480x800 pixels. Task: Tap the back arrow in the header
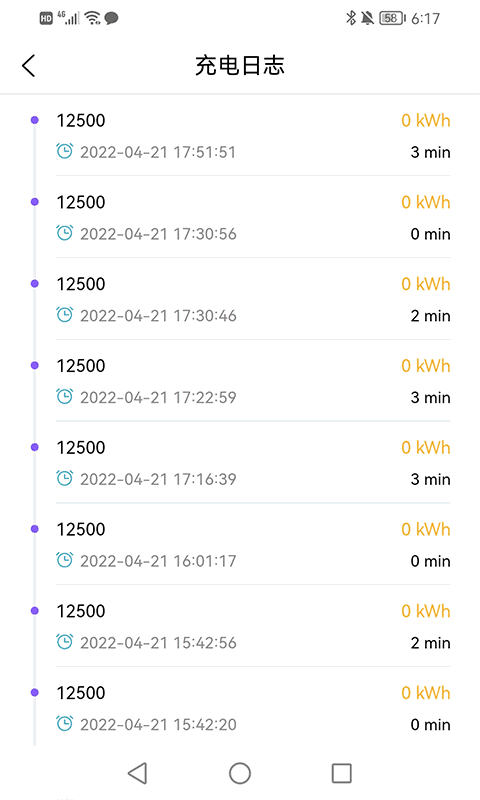coord(29,66)
